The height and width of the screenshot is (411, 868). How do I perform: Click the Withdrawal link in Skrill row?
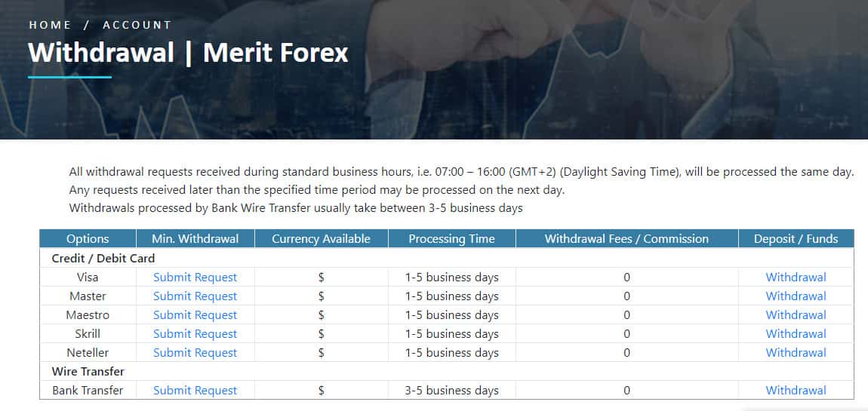coord(796,334)
